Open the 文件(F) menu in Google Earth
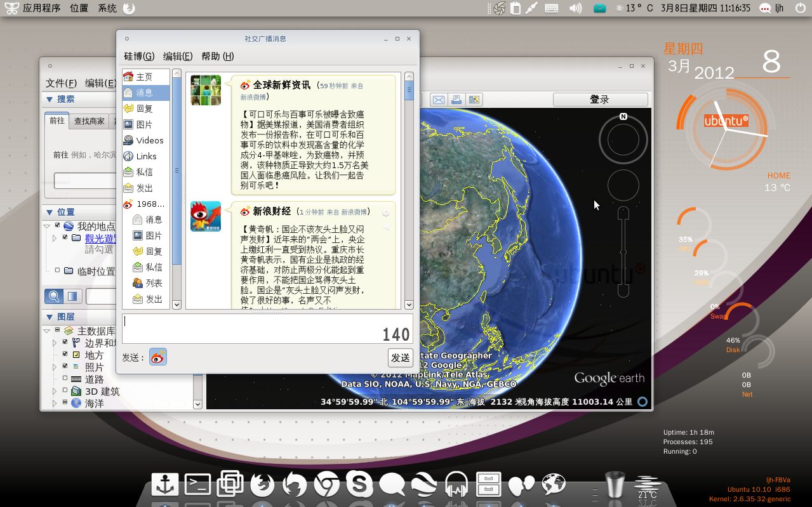This screenshot has height=507, width=812. (62, 83)
